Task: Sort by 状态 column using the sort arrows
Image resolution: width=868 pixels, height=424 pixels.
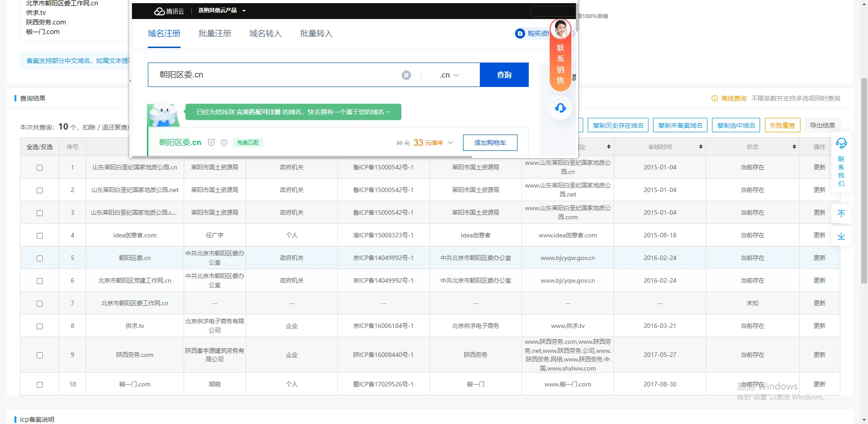Action: coord(794,147)
